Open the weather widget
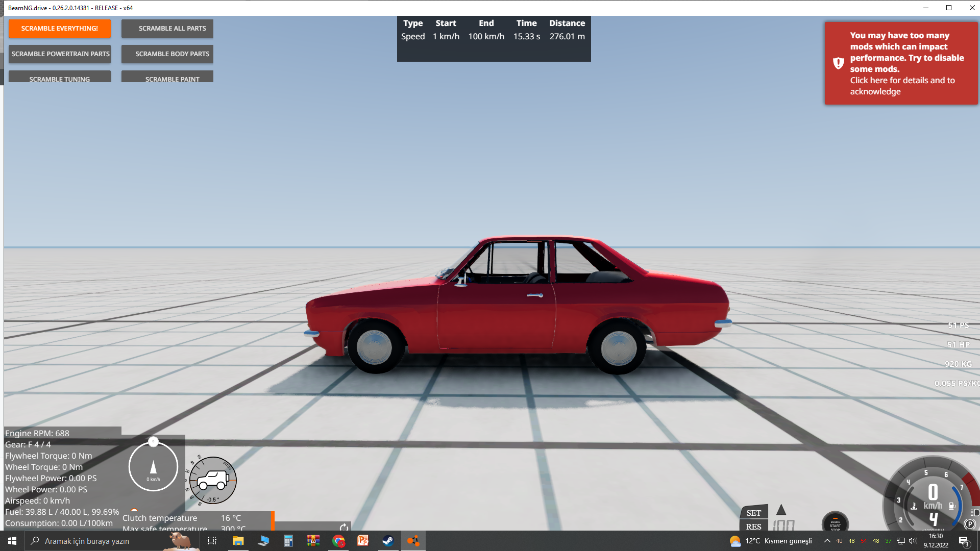 tap(771, 541)
